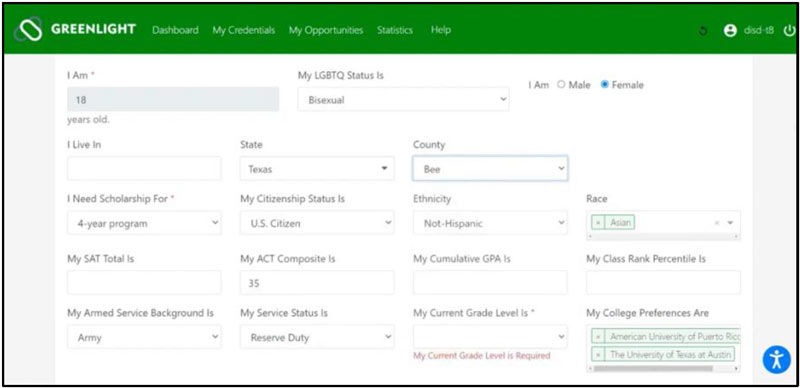This screenshot has width=800, height=388.
Task: Open the Armed Service Background dropdown
Action: click(144, 337)
